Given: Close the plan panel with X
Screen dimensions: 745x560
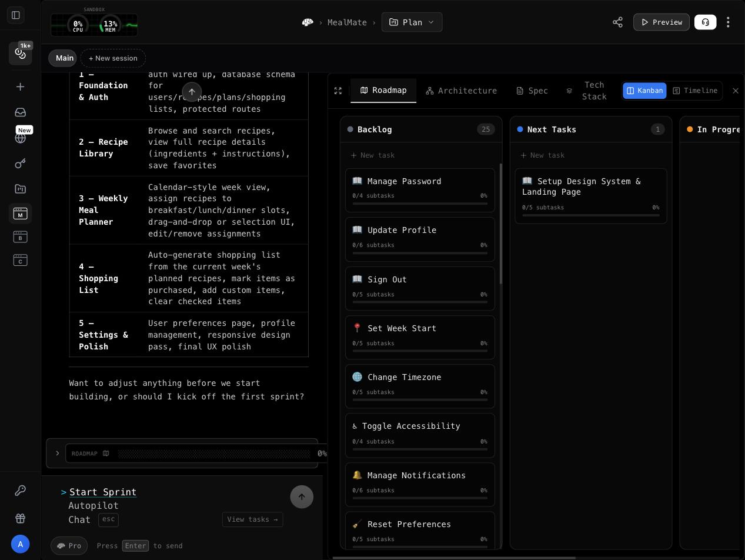Looking at the screenshot, I should 735,91.
